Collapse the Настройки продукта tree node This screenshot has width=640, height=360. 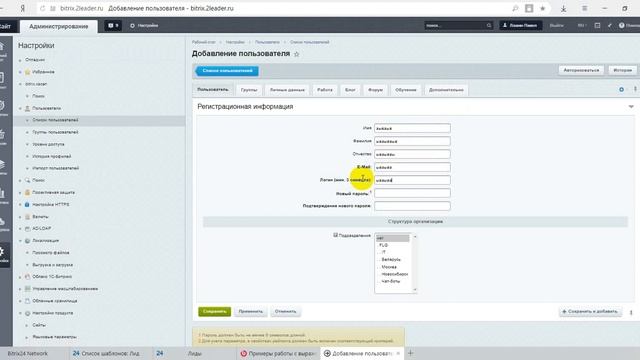click(x=20, y=313)
